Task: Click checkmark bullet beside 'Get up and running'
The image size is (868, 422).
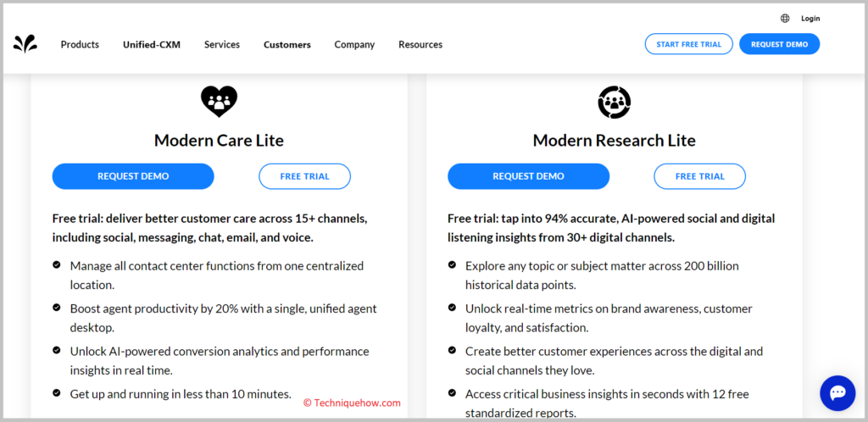Action: 57,393
